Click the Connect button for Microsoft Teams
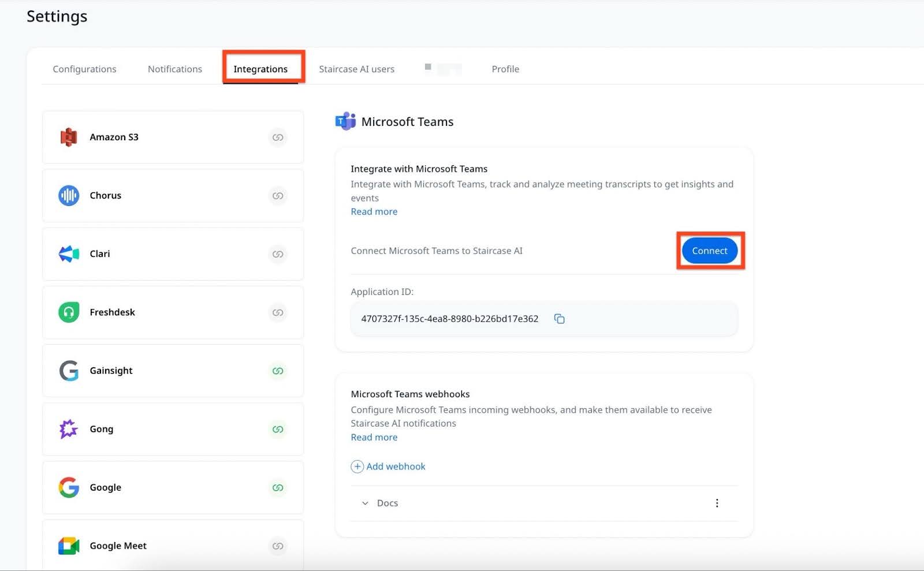Image resolution: width=924 pixels, height=571 pixels. click(x=709, y=251)
